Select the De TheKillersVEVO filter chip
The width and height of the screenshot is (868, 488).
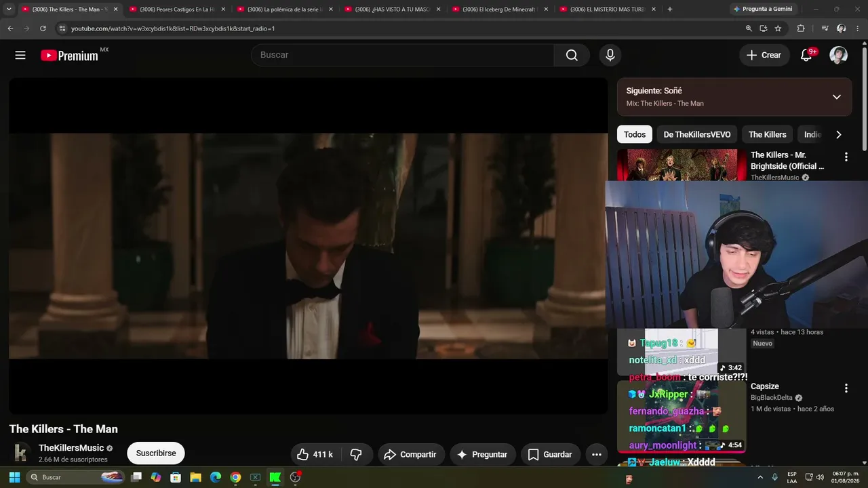tap(697, 134)
